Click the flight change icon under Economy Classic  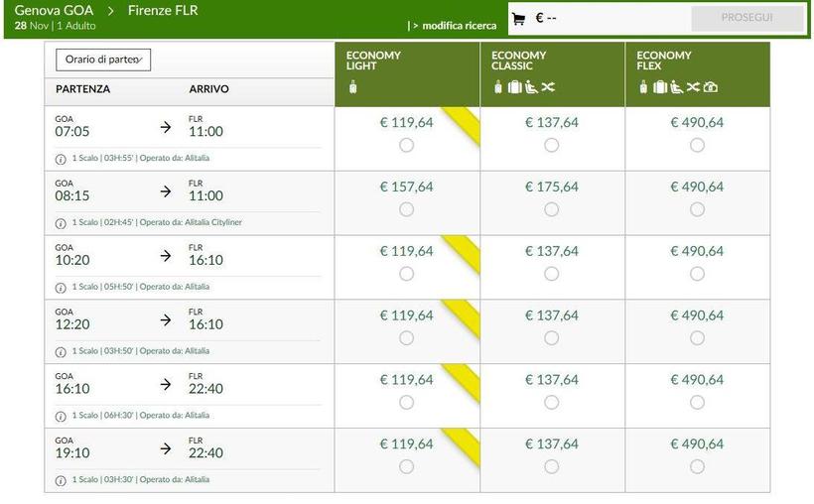(548, 87)
